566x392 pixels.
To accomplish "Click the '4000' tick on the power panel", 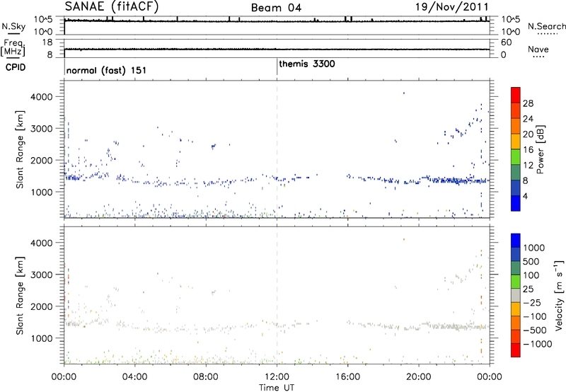I will pos(41,97).
